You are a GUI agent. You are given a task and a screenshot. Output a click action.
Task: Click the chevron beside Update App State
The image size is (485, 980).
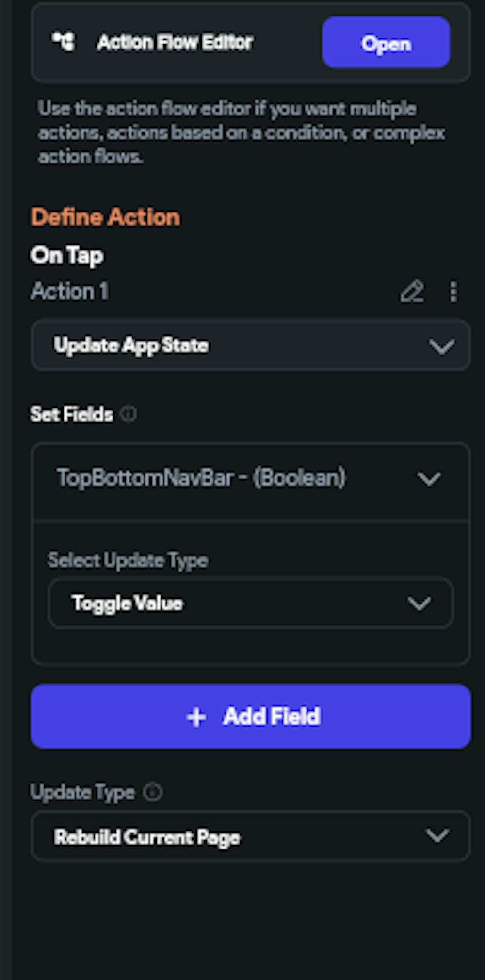click(441, 346)
